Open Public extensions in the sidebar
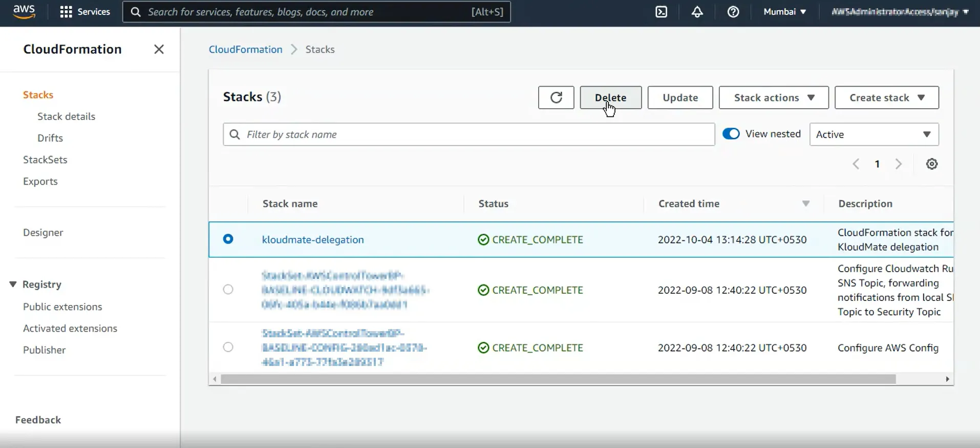This screenshot has height=448, width=980. click(62, 307)
